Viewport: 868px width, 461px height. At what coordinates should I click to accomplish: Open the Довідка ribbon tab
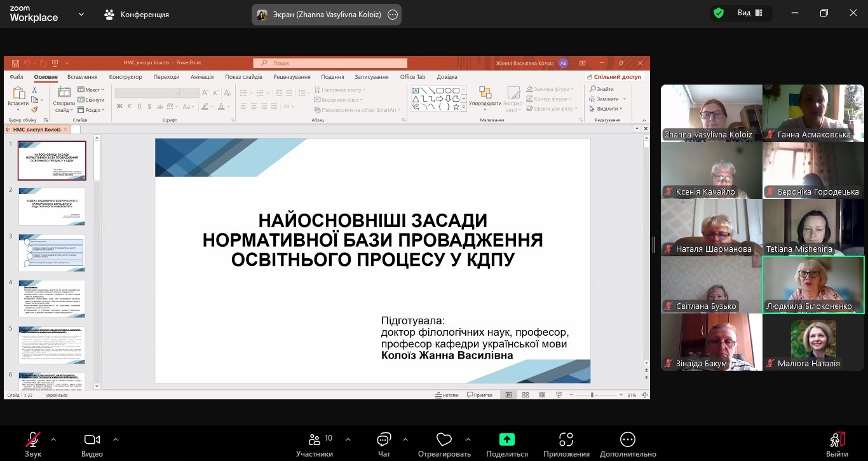(x=447, y=77)
